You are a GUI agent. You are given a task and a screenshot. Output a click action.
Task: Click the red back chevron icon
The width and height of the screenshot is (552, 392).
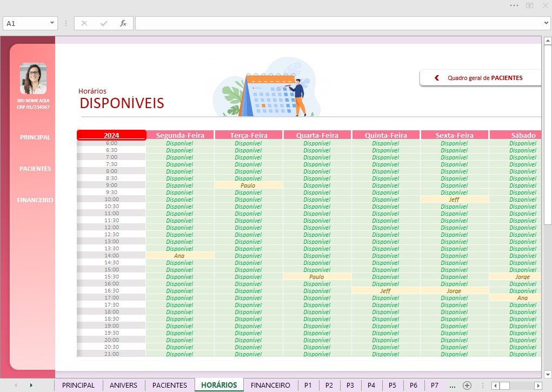437,78
